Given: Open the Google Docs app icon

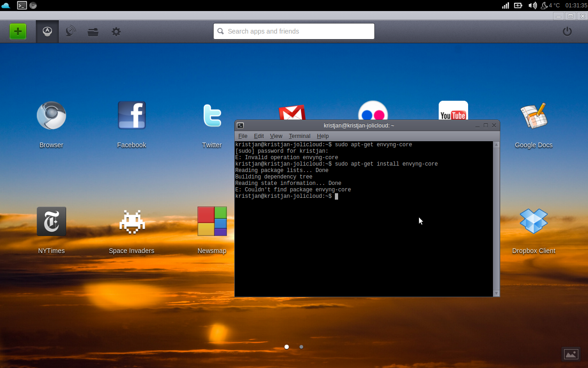Looking at the screenshot, I should [533, 115].
